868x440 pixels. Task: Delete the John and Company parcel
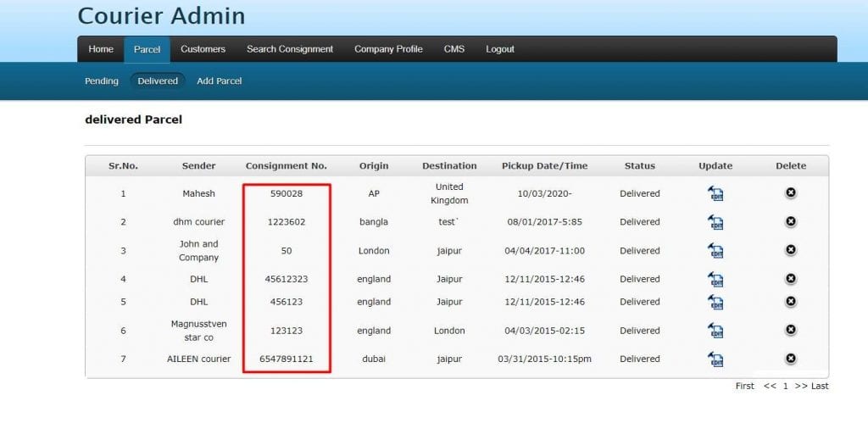click(791, 249)
